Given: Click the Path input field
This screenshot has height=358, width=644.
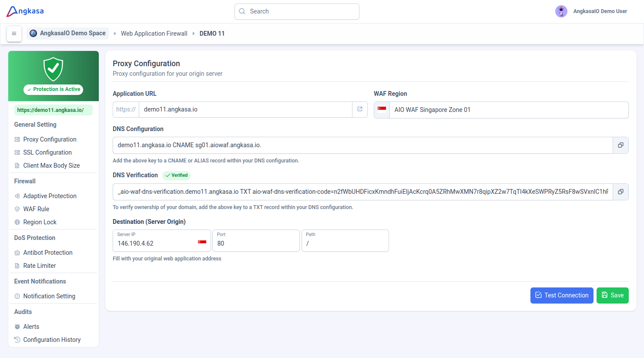Looking at the screenshot, I should (x=345, y=241).
